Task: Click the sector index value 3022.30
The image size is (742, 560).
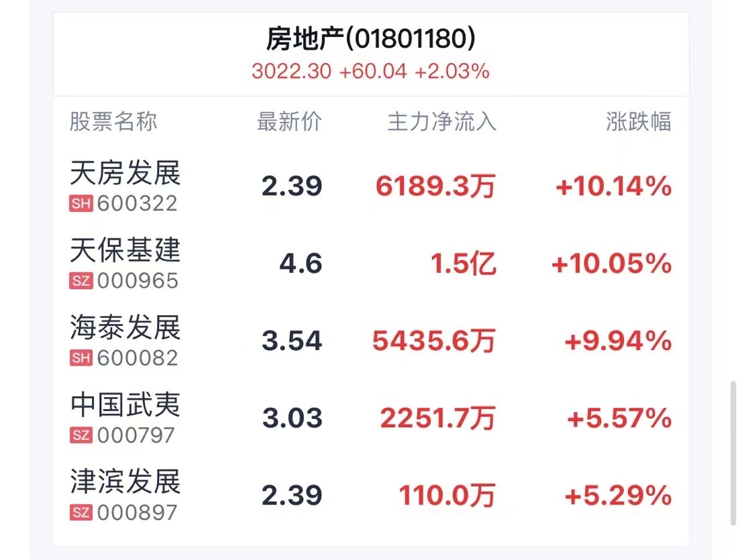Action: point(291,71)
